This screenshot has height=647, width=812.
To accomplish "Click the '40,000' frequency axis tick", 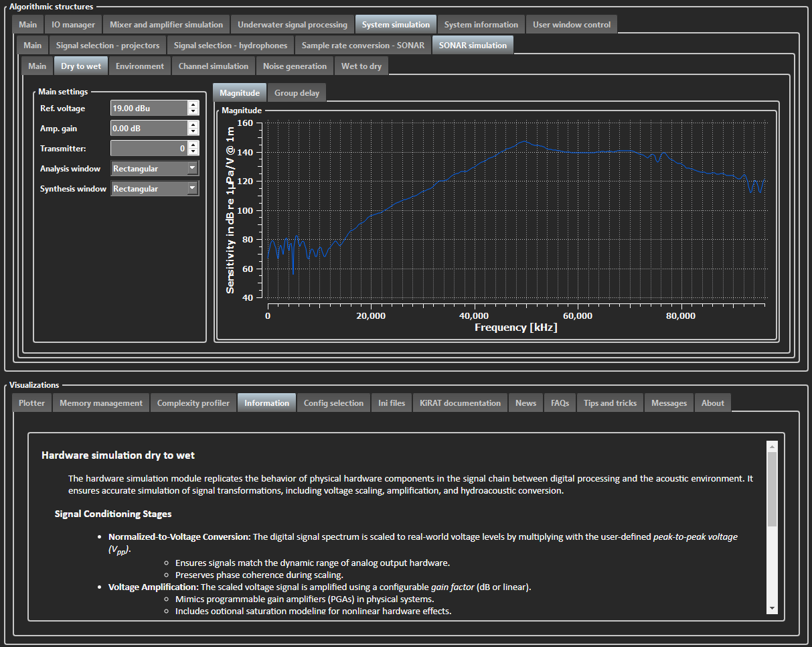I will tap(474, 315).
